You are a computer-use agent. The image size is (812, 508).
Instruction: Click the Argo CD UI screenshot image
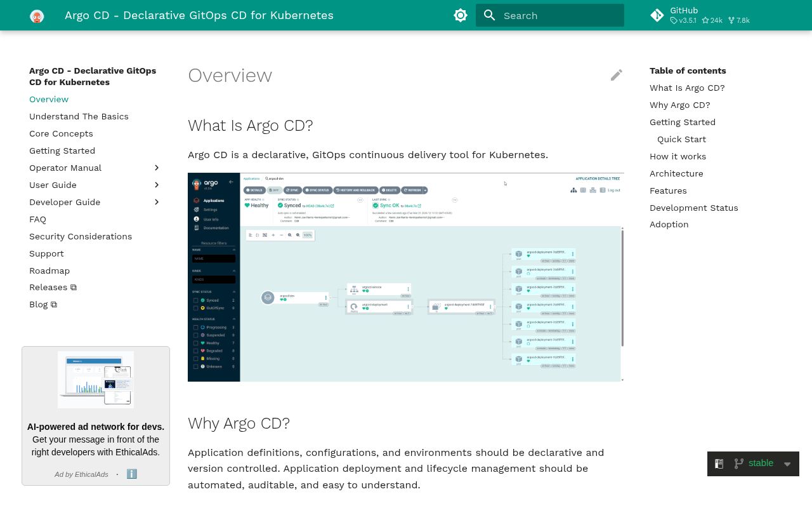tap(406, 277)
